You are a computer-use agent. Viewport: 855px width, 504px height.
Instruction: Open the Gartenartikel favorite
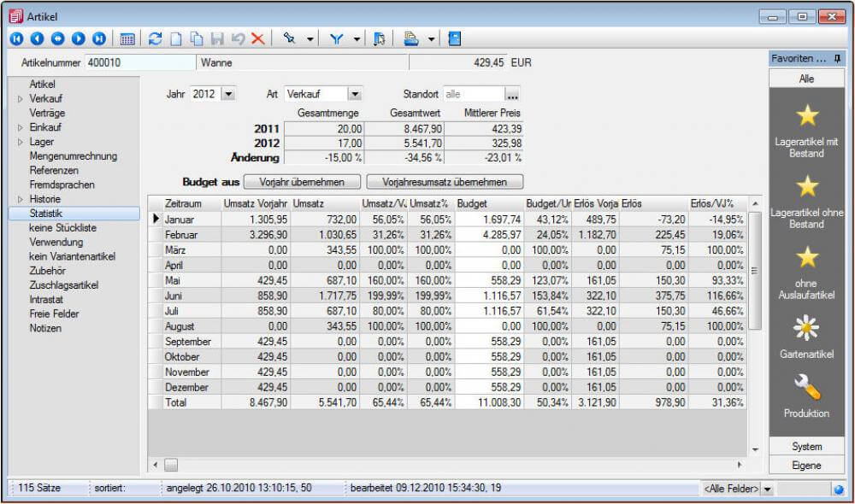tap(806, 337)
